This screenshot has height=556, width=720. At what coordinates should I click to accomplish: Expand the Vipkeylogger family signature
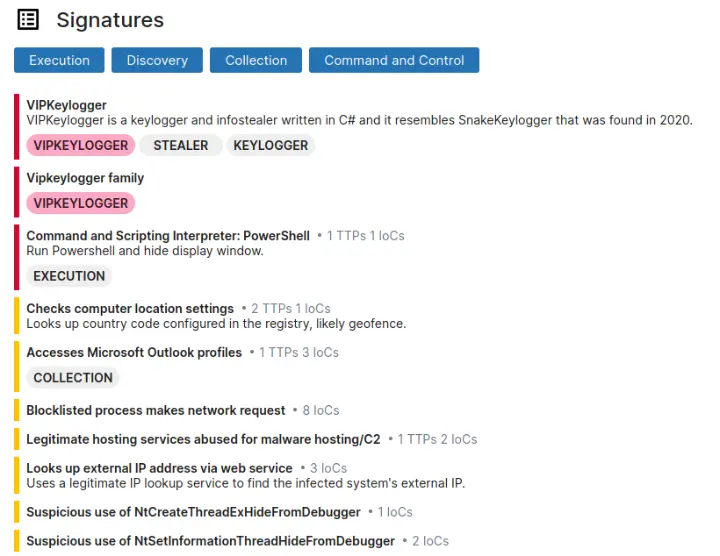tap(85, 178)
